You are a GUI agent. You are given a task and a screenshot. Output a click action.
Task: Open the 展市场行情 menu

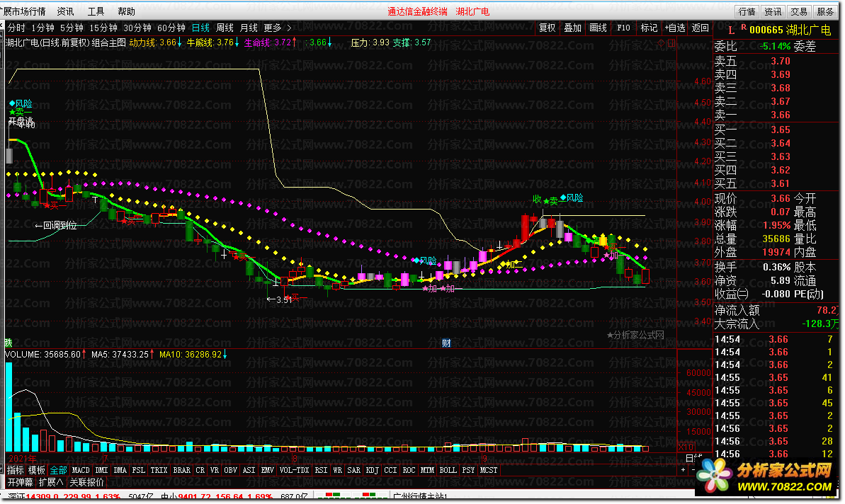pos(23,11)
